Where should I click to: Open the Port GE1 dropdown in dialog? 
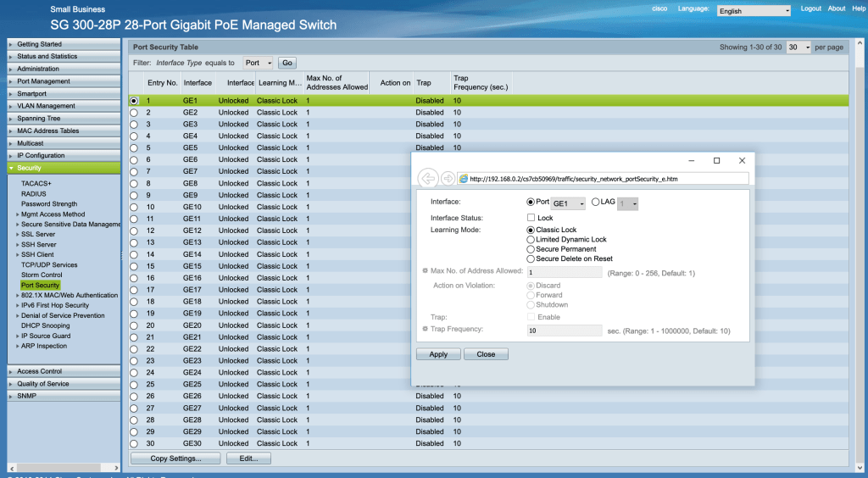(568, 203)
